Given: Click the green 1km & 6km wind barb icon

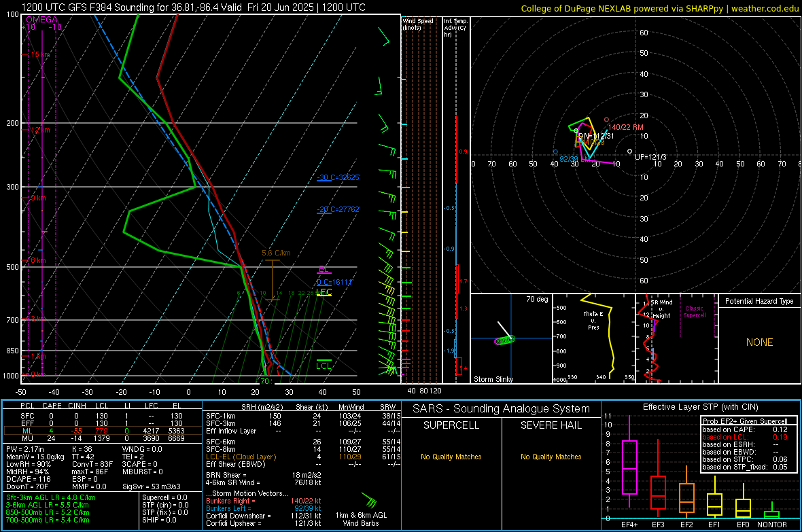Looking at the screenshot, I should (x=369, y=500).
